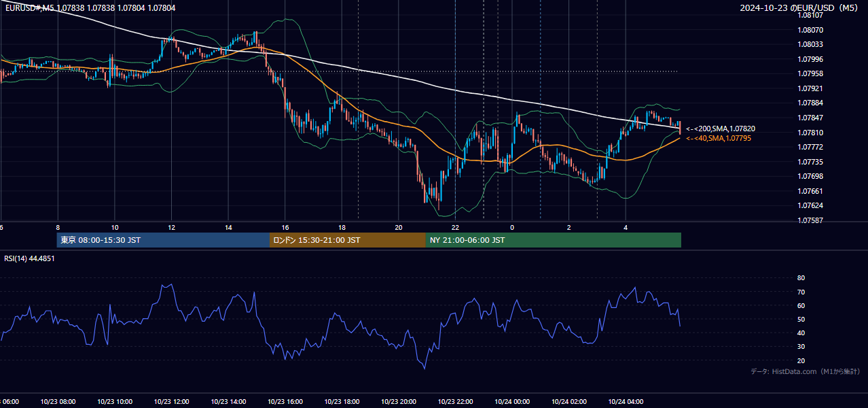Screen dimensions: 868x408
Task: Click hour label 10 under price chart
Action: click(114, 227)
